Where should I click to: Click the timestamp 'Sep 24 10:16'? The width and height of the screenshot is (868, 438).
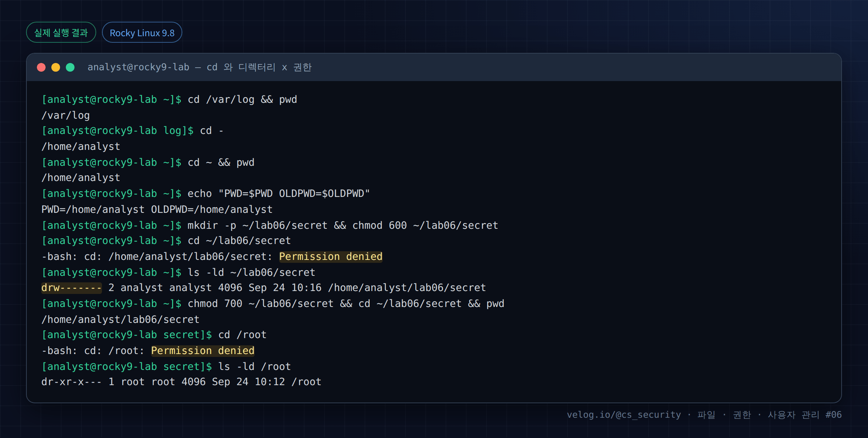click(285, 288)
